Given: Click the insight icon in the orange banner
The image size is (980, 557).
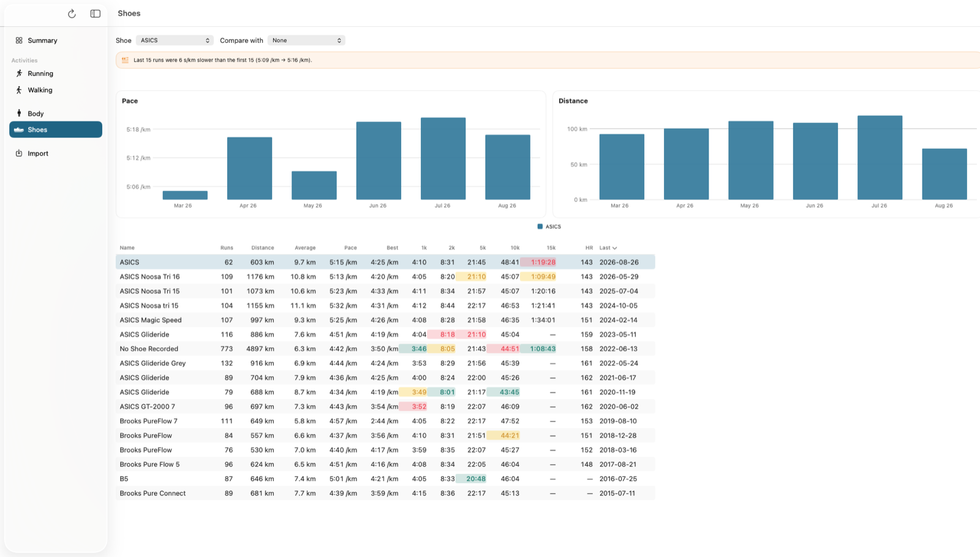Looking at the screenshot, I should pos(125,60).
